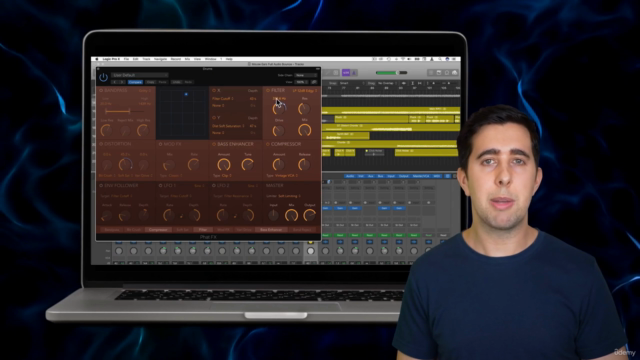Select the Audio filter tab in mixer
Viewport: 640px width, 360px height.
pos(350,176)
